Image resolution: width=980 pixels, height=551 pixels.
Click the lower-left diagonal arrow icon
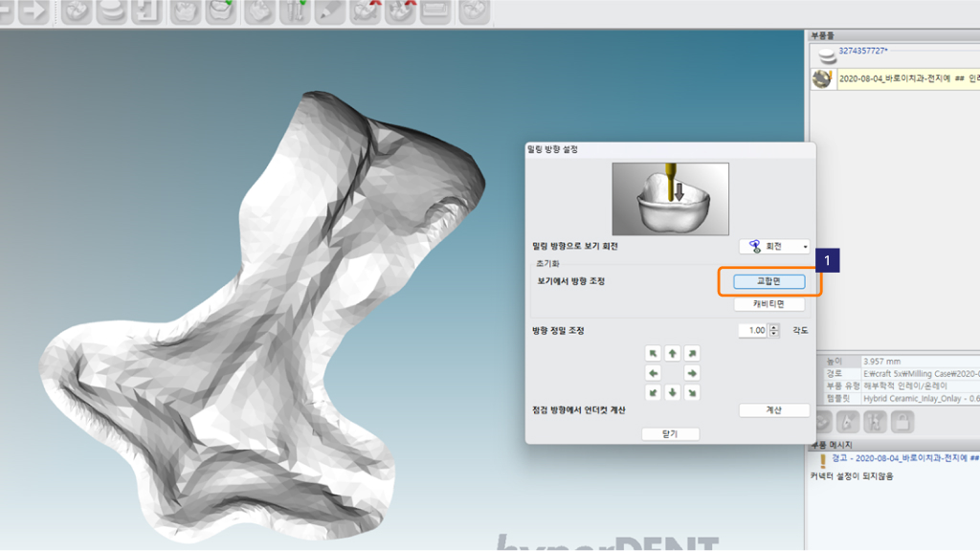[654, 392]
